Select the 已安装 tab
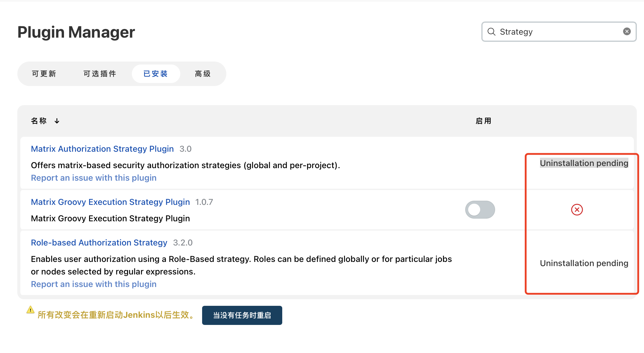Screen dimensions: 644x353 pyautogui.click(x=155, y=74)
